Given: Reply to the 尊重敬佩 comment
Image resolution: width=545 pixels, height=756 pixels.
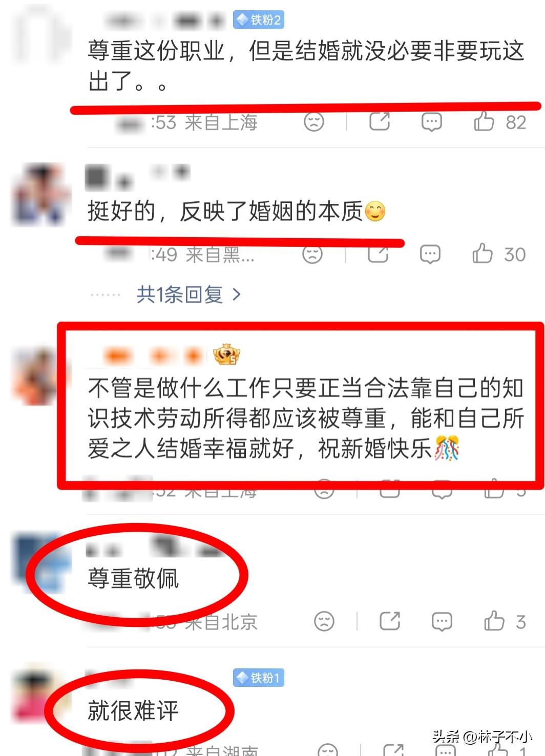Looking at the screenshot, I should click(442, 622).
